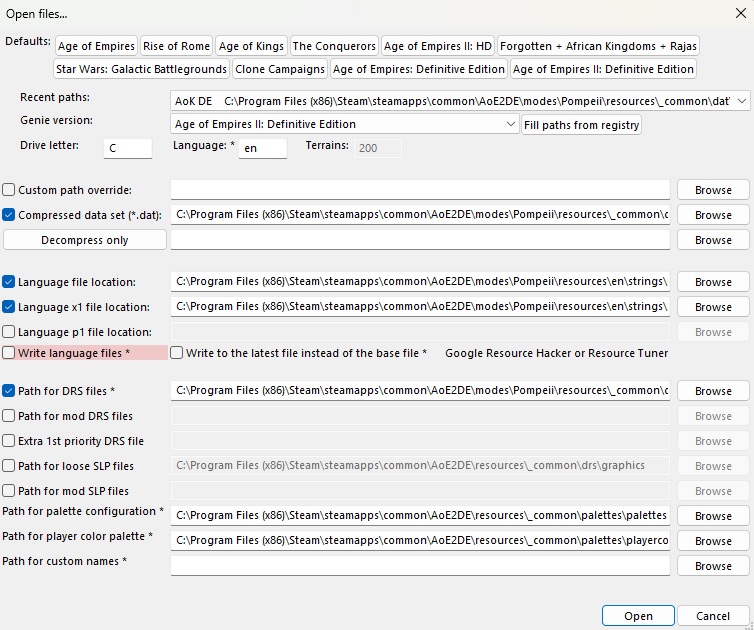Image resolution: width=754 pixels, height=630 pixels.
Task: Click the Language file location path field
Action: (420, 281)
